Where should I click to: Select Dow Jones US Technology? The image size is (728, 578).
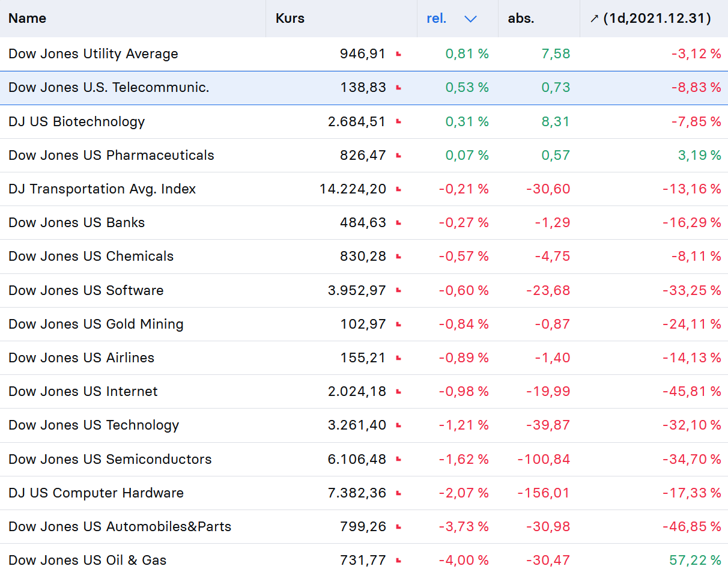(x=94, y=425)
